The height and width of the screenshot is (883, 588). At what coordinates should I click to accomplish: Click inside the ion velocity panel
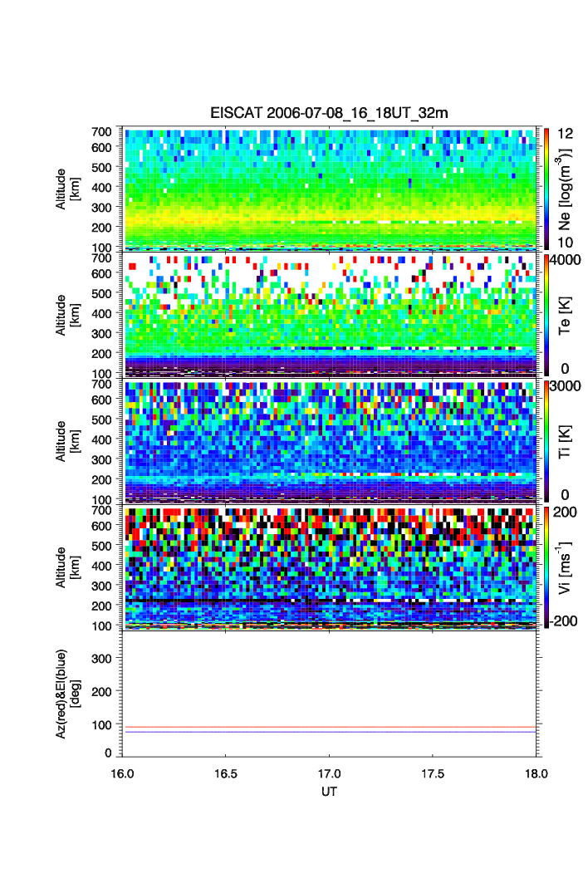(331, 567)
